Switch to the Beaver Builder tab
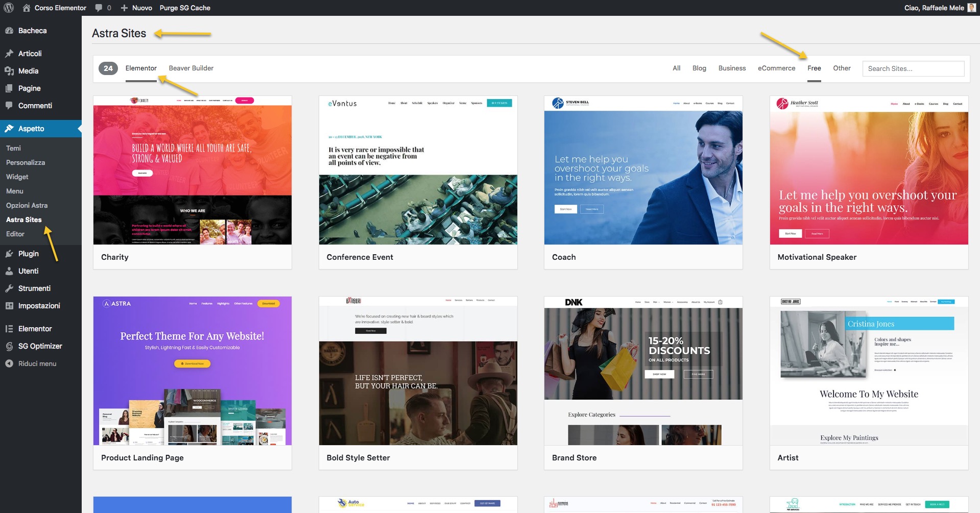Image resolution: width=980 pixels, height=513 pixels. 190,68
